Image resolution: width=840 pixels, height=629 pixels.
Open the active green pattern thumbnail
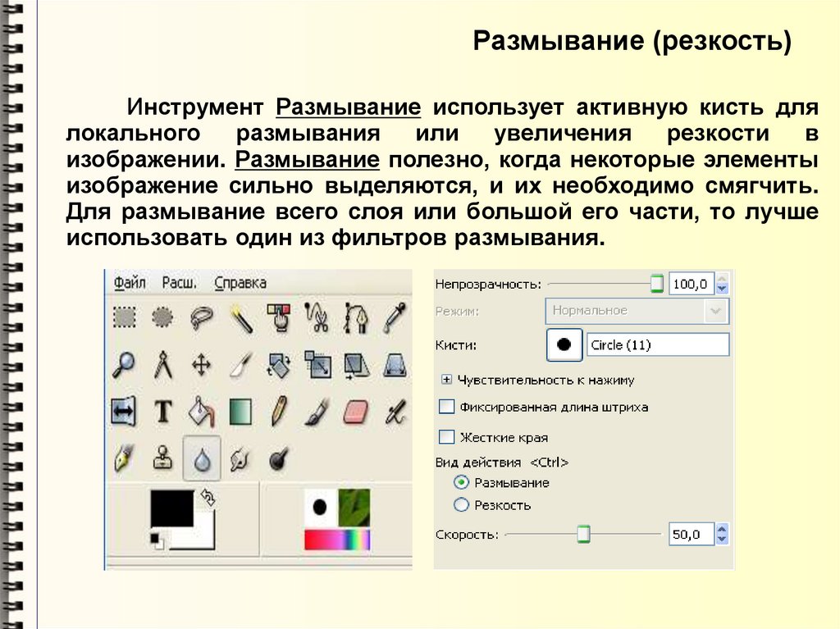pyautogui.click(x=354, y=507)
